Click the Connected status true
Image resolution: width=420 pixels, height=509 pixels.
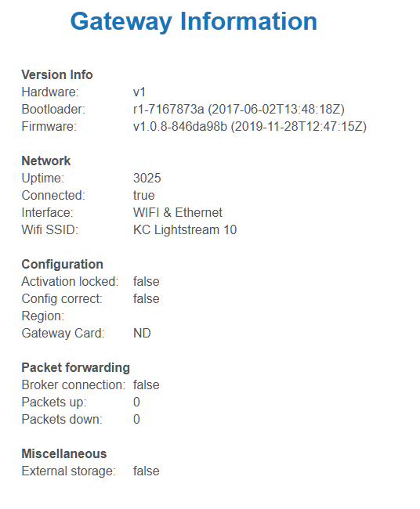tap(144, 196)
